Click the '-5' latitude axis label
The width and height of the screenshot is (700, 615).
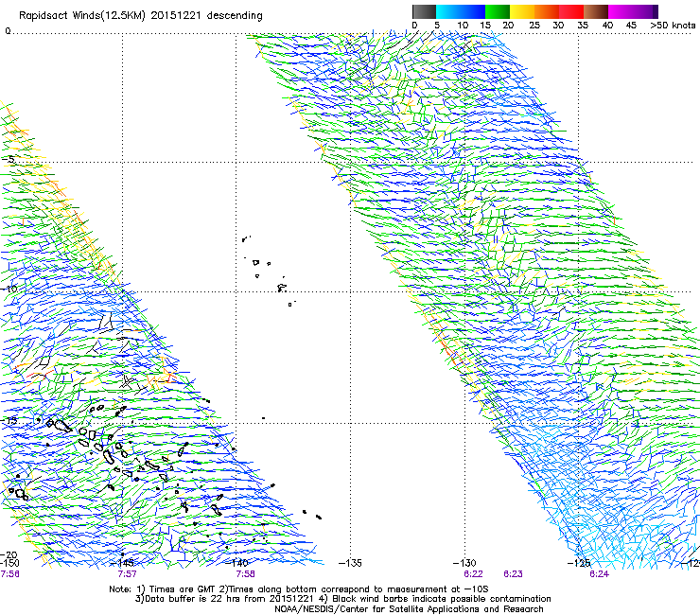coord(9,159)
